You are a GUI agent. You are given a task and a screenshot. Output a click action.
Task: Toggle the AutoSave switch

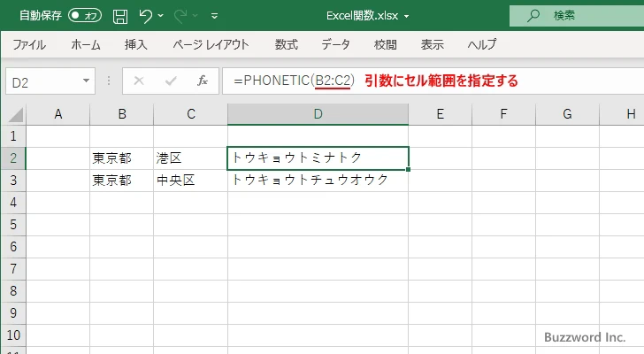(85, 16)
